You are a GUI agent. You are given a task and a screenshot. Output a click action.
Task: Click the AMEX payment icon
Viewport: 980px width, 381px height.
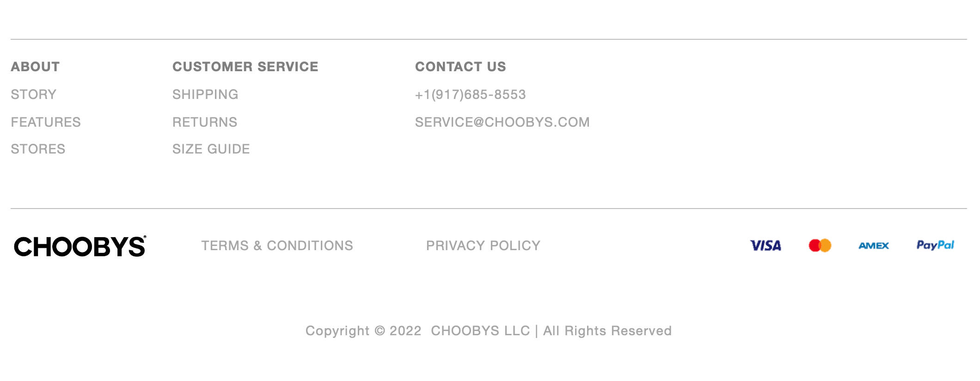pos(873,246)
